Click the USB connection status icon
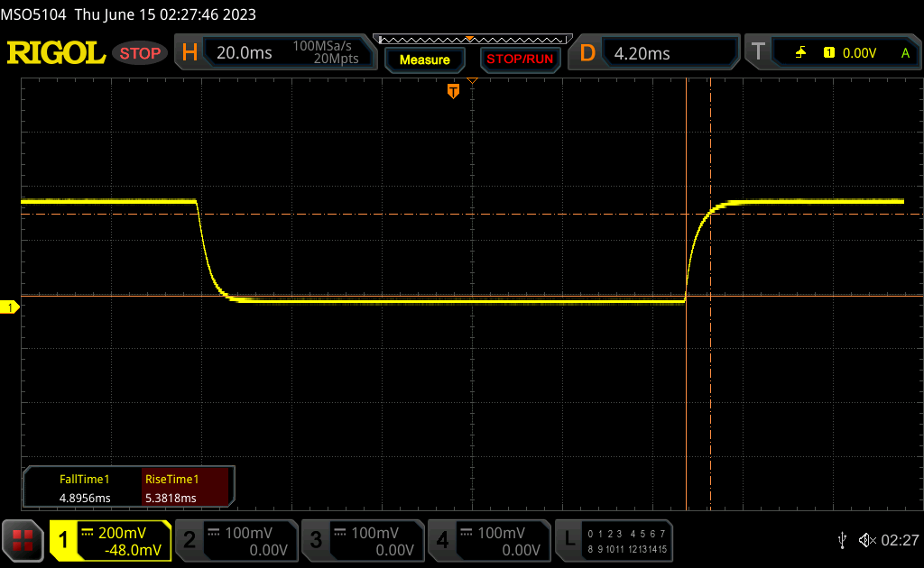Viewport: 924px width, 568px height. click(x=842, y=540)
